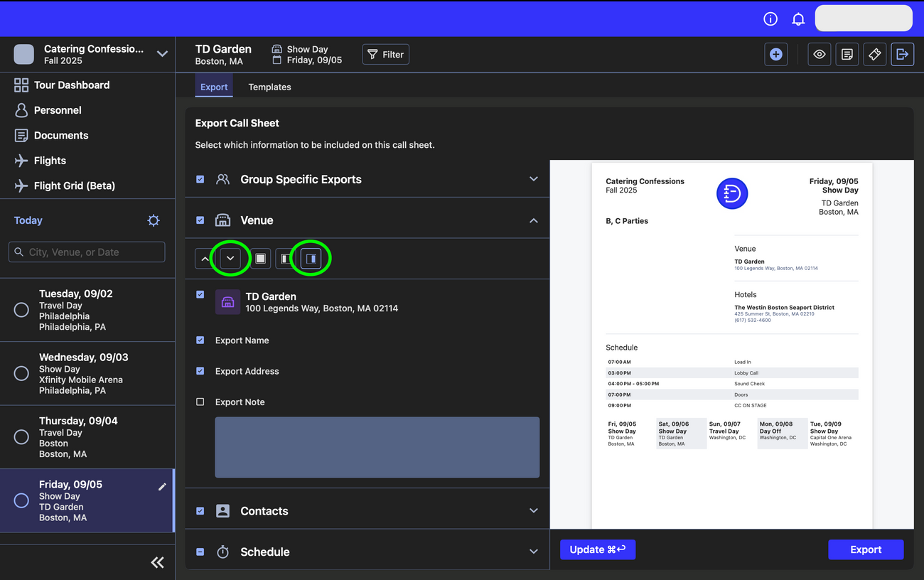Open the eye view icon in header

[820, 54]
